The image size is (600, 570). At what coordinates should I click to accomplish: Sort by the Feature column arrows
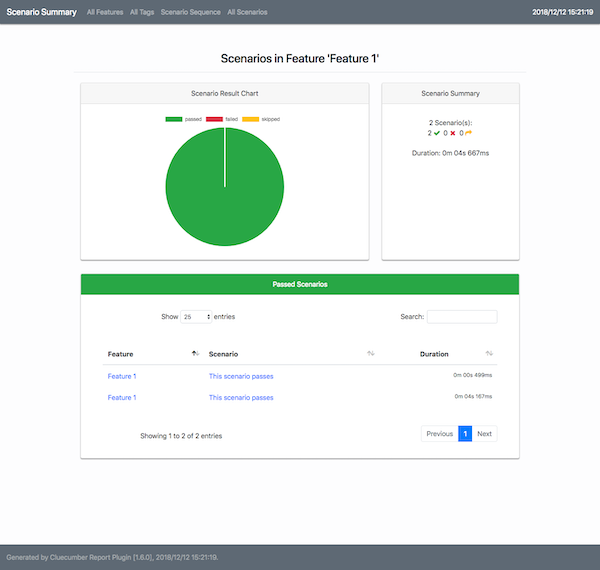click(x=195, y=353)
